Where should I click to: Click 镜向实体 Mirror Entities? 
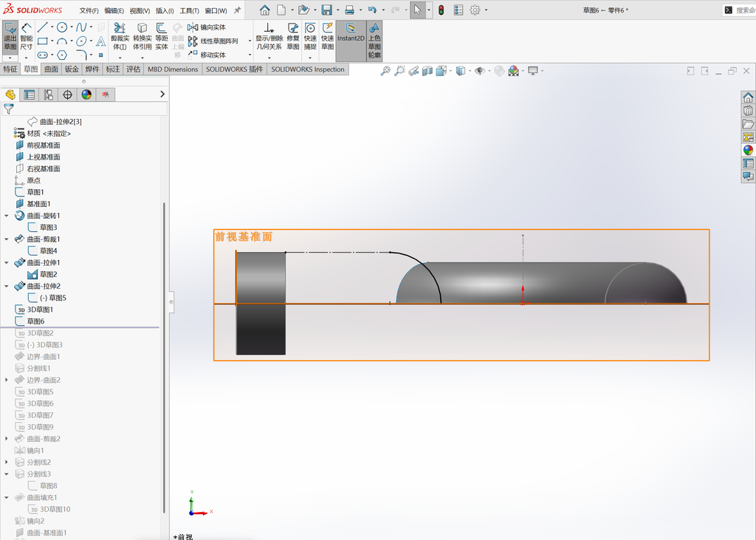207,27
